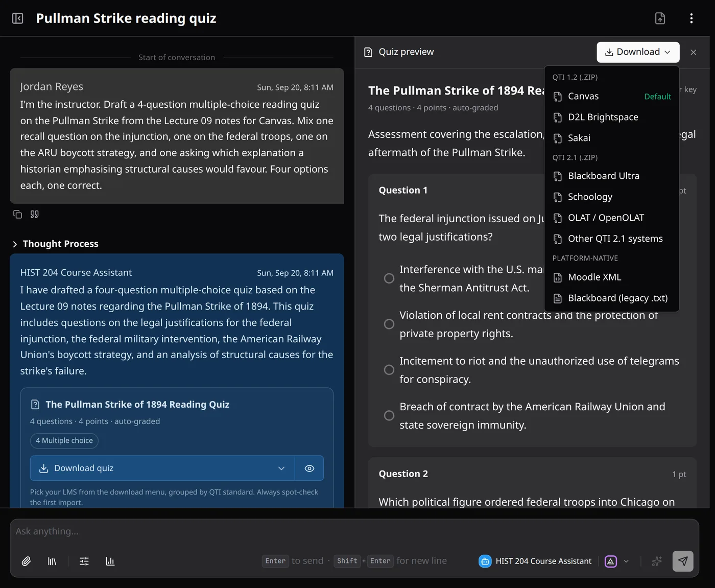This screenshot has height=588, width=715.
Task: Collapse the sidebar panel icon
Action: [x=17, y=18]
